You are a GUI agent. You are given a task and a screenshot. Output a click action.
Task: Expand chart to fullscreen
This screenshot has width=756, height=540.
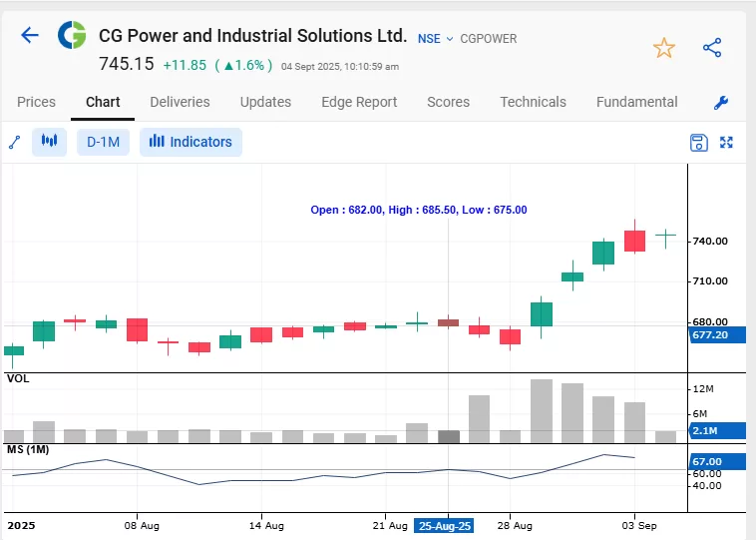[726, 143]
